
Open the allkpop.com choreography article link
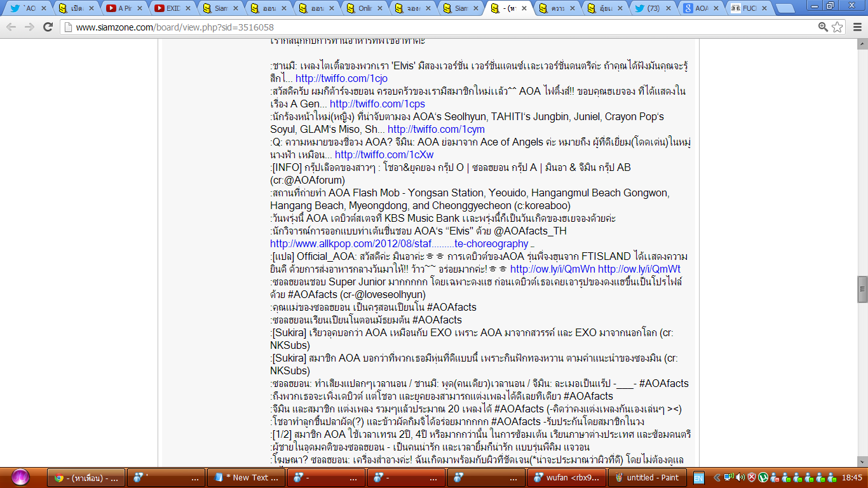click(x=399, y=244)
